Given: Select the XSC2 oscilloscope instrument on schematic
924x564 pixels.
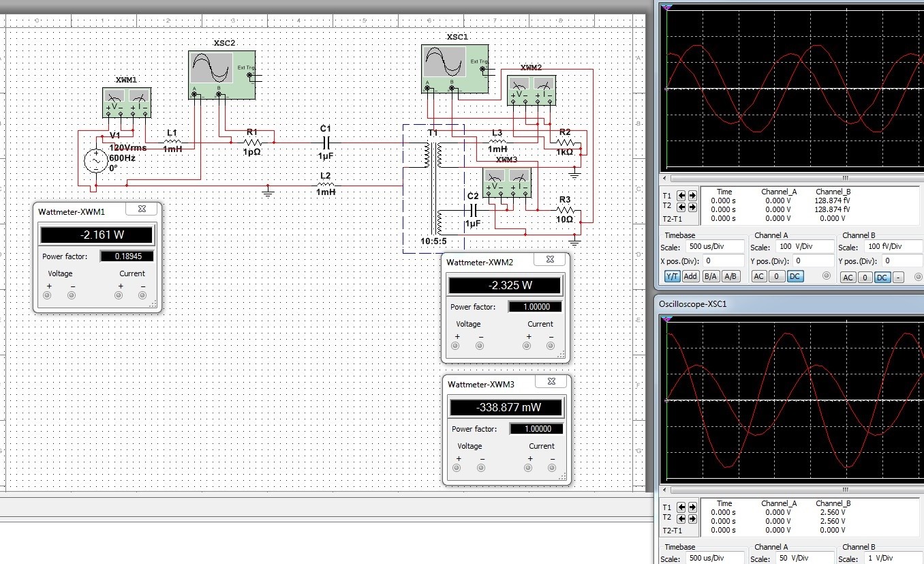Looking at the screenshot, I should tap(222, 74).
